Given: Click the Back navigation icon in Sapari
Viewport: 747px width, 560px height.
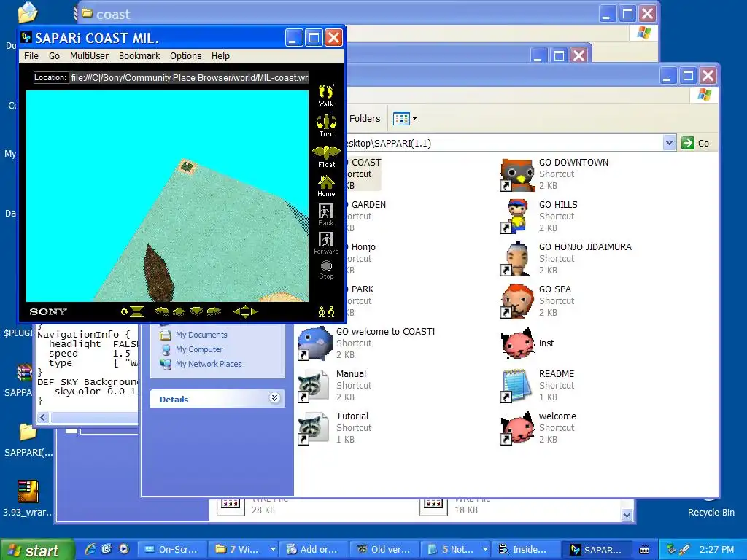Looking at the screenshot, I should click(326, 215).
